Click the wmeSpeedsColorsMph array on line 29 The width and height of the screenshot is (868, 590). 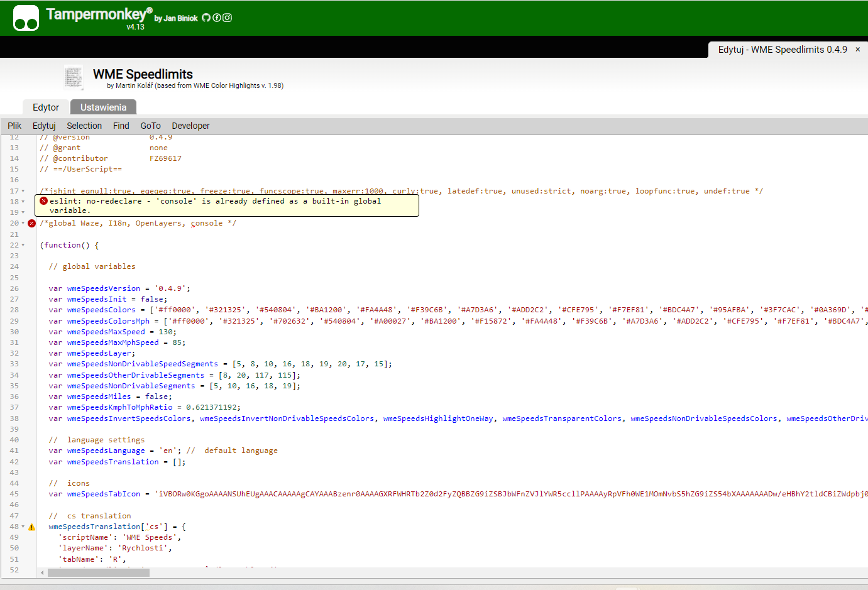click(458, 321)
